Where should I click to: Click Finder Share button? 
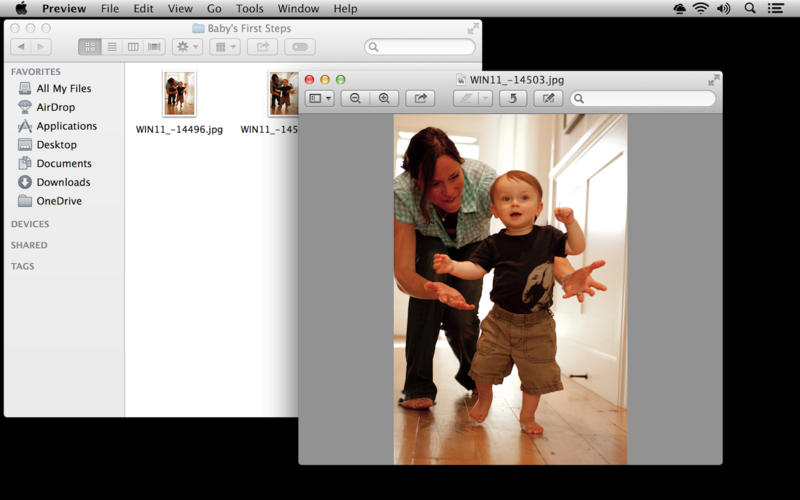(262, 47)
